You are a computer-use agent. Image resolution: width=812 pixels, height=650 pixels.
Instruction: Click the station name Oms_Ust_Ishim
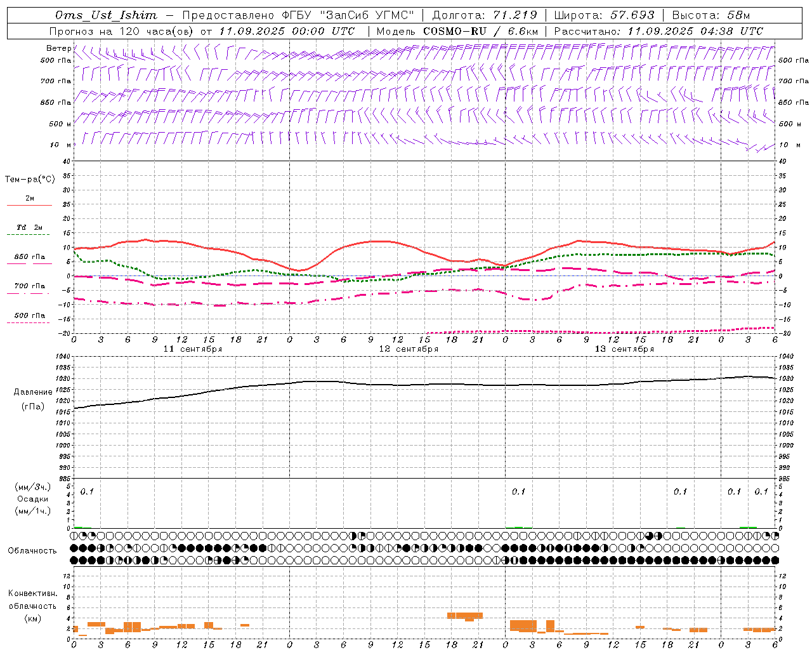point(106,15)
